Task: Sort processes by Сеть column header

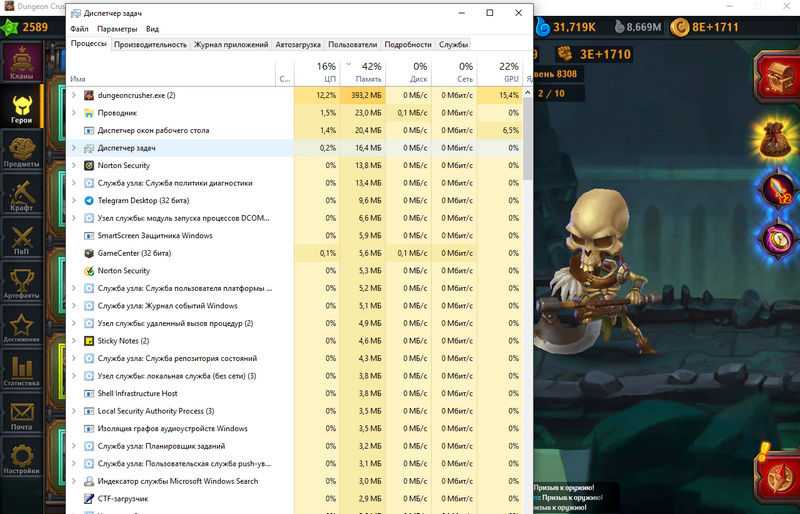Action: pyautogui.click(x=454, y=72)
